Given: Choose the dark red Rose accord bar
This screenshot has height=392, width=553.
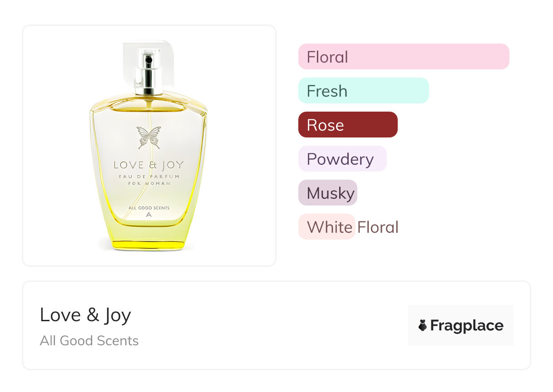Looking at the screenshot, I should (x=348, y=125).
